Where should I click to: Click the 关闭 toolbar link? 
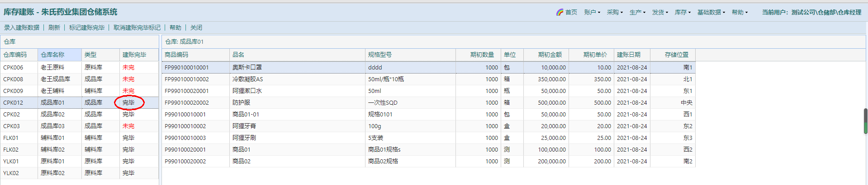[196, 28]
